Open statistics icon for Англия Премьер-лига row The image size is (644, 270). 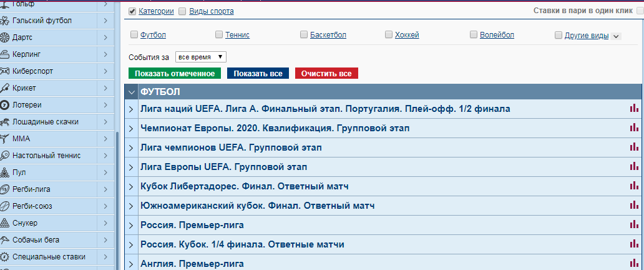(x=634, y=263)
